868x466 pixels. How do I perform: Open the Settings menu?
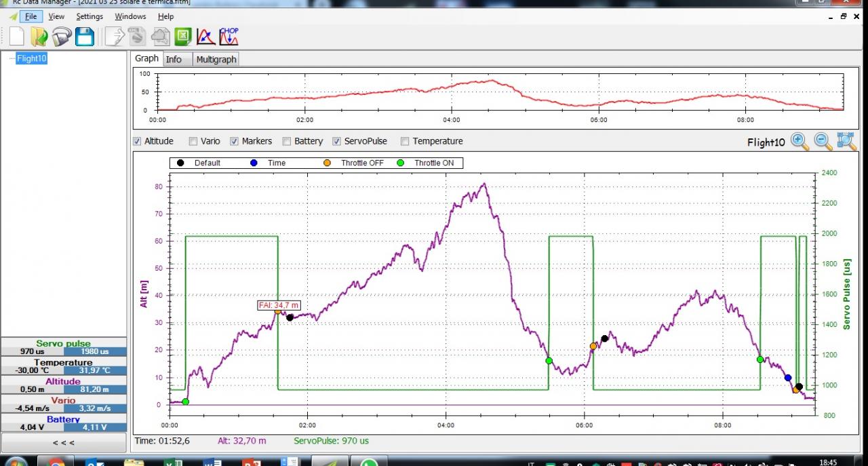90,16
